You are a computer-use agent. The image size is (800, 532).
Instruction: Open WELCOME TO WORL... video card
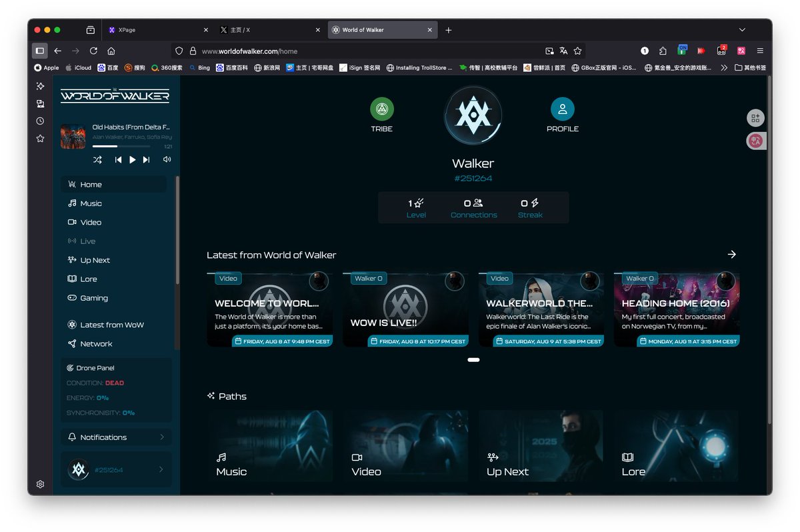tap(269, 309)
